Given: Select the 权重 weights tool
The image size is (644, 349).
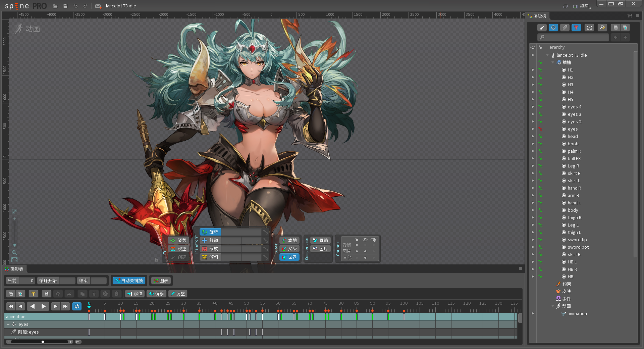Looking at the screenshot, I should pos(178,249).
